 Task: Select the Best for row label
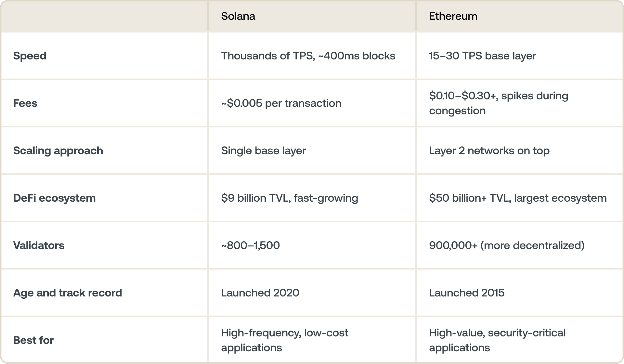(x=33, y=340)
